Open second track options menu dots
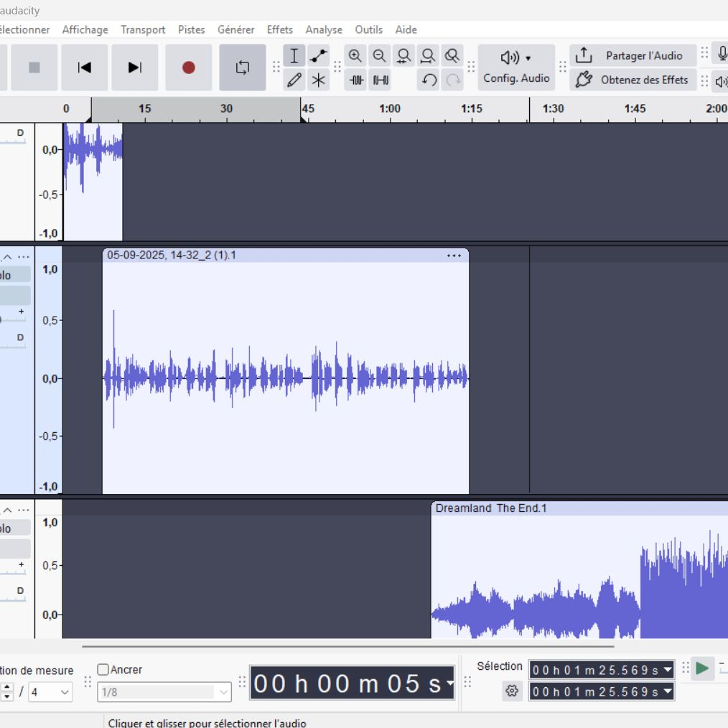 [x=23, y=257]
